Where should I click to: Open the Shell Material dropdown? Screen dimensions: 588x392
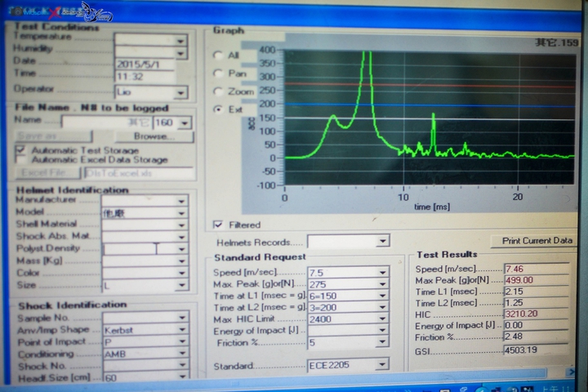point(181,225)
